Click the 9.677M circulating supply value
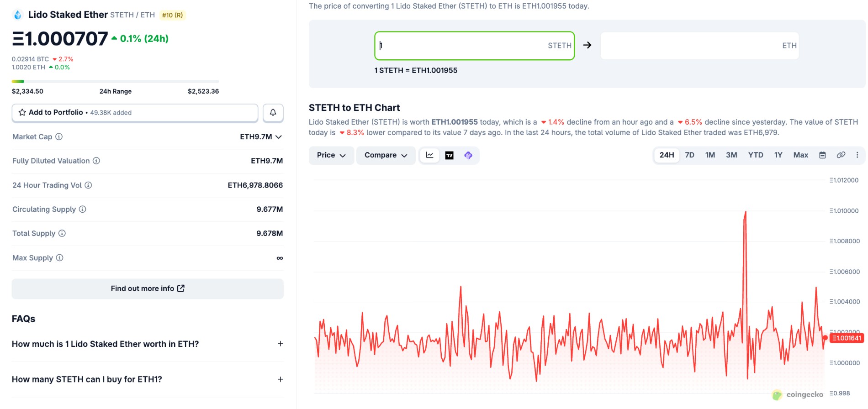 pyautogui.click(x=270, y=209)
